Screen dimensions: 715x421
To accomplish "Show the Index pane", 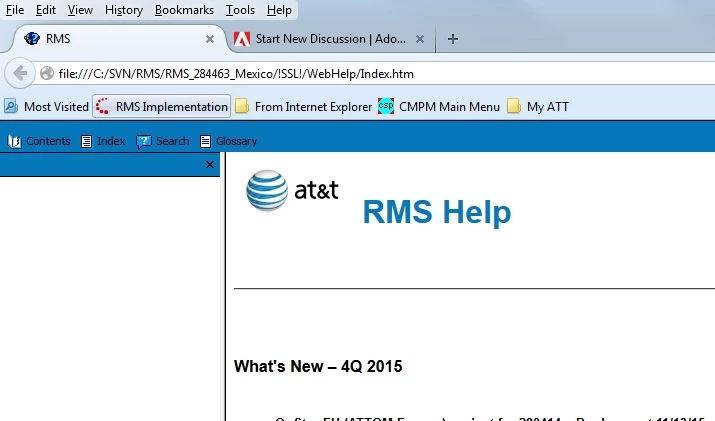I will pos(103,141).
